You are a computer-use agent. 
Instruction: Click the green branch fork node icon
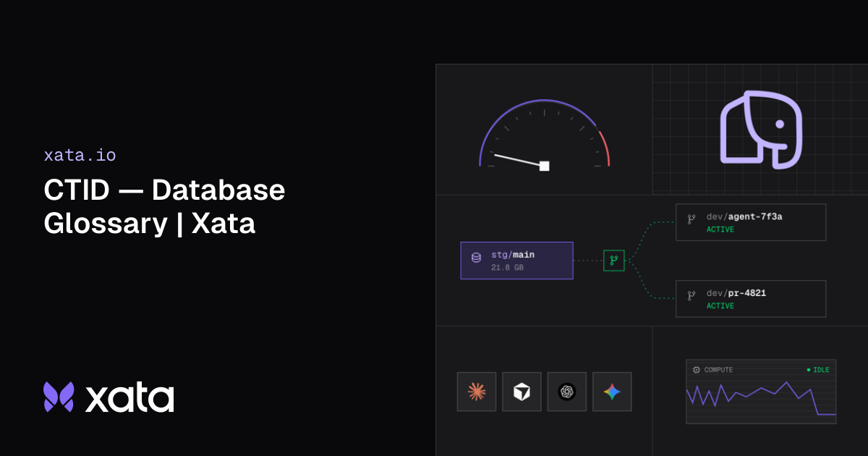point(613,261)
